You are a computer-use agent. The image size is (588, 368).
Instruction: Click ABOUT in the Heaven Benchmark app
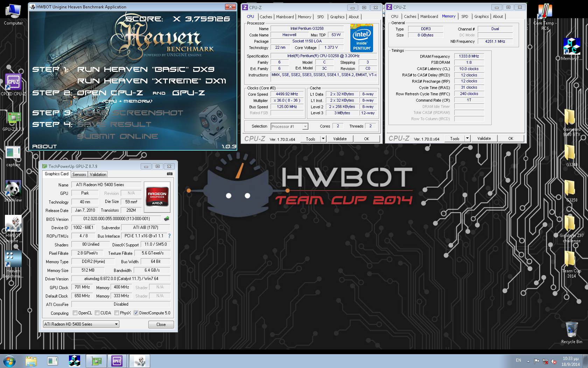pos(44,146)
